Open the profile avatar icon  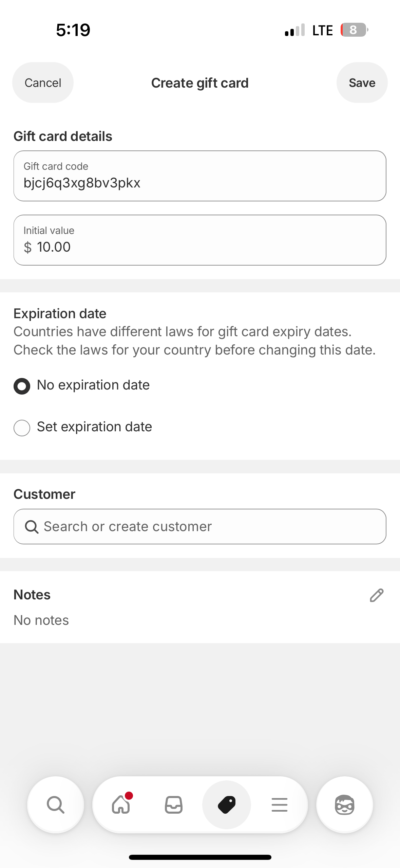tap(344, 805)
